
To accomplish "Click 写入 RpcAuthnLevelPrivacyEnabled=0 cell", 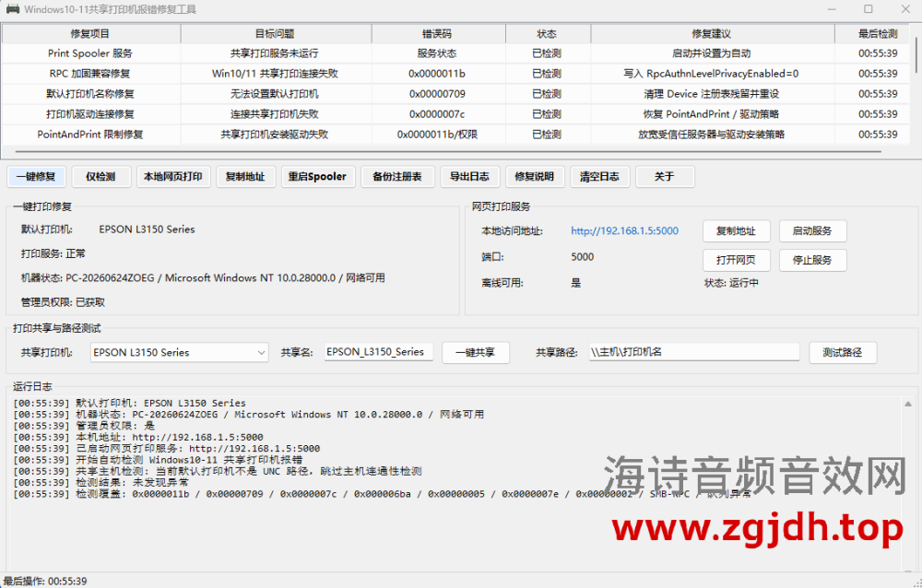I will (x=712, y=74).
